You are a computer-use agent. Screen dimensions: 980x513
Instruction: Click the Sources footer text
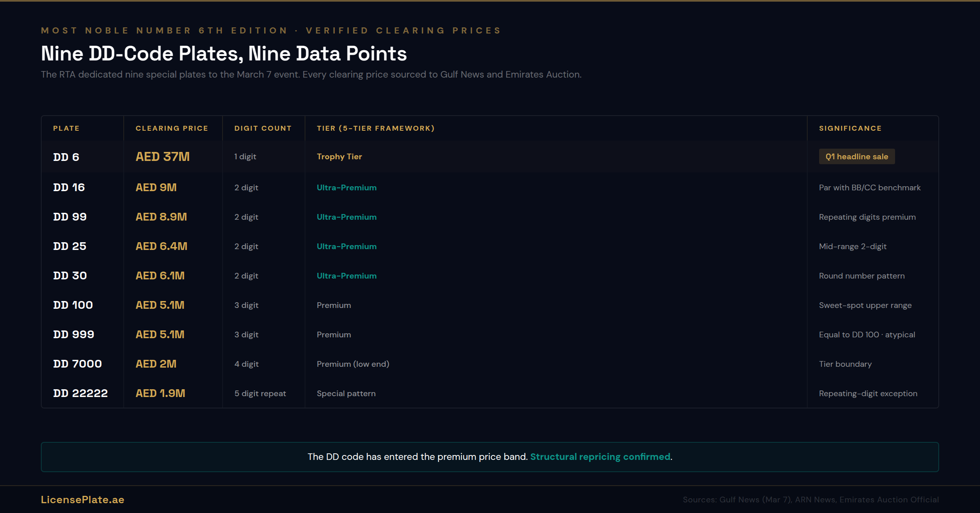click(811, 500)
